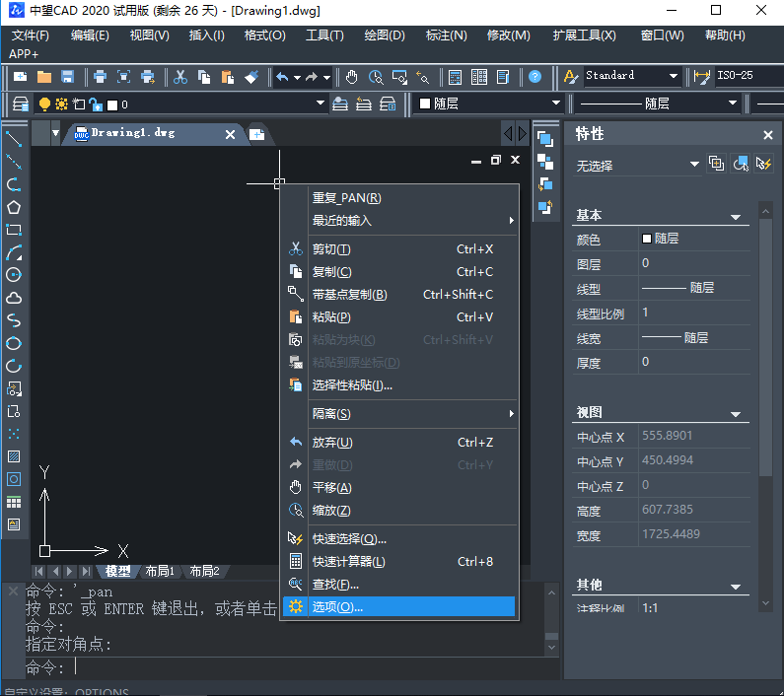Click the Quick Select icon in properties panel

[x=763, y=164]
